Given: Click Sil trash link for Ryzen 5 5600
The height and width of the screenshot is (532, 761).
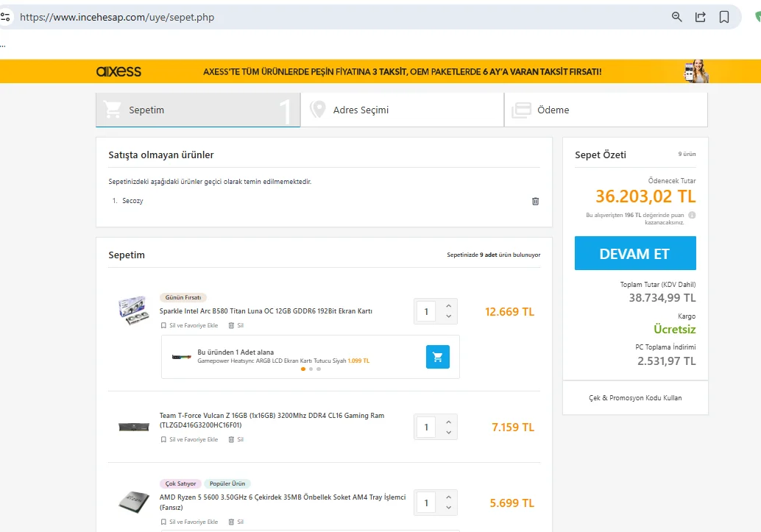Looking at the screenshot, I should pyautogui.click(x=236, y=522).
